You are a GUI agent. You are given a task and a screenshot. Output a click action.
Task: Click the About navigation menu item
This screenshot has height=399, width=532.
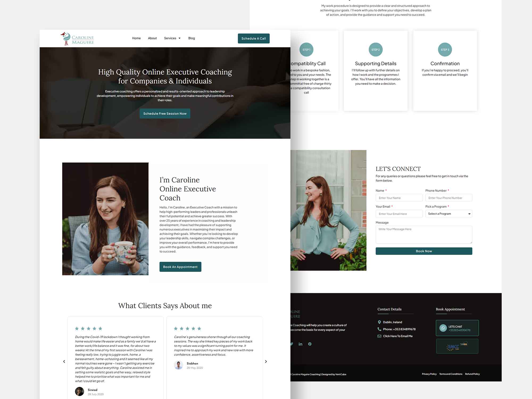[x=152, y=38]
